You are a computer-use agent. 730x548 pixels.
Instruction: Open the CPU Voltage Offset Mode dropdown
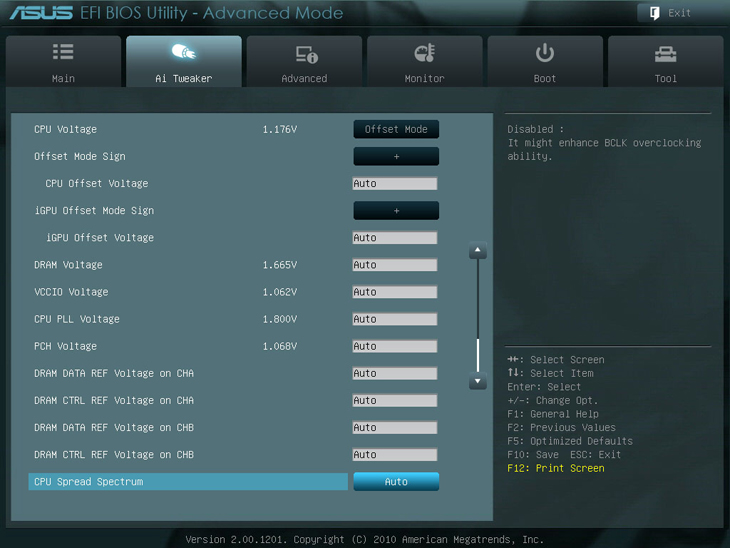[396, 129]
